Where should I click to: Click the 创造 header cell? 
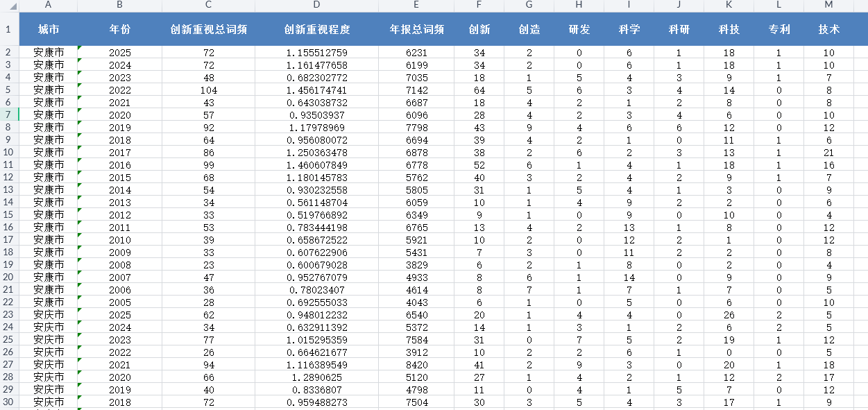point(529,29)
